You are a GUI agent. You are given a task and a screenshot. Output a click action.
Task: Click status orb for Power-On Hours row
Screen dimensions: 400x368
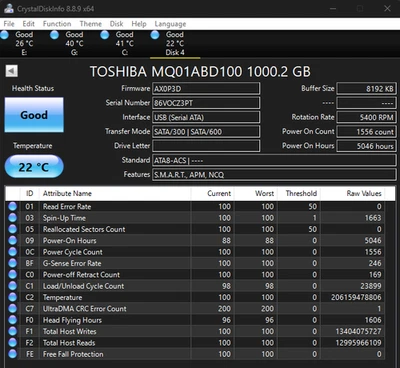[x=13, y=240]
